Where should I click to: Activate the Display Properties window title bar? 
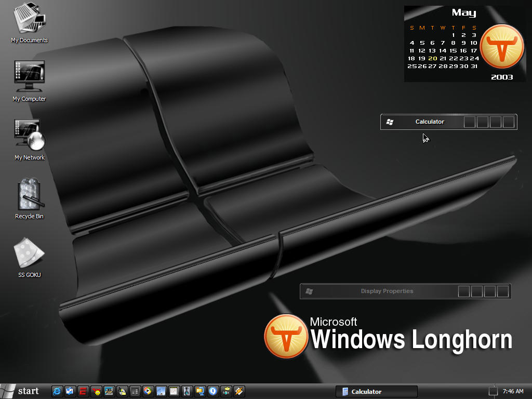(x=405, y=291)
